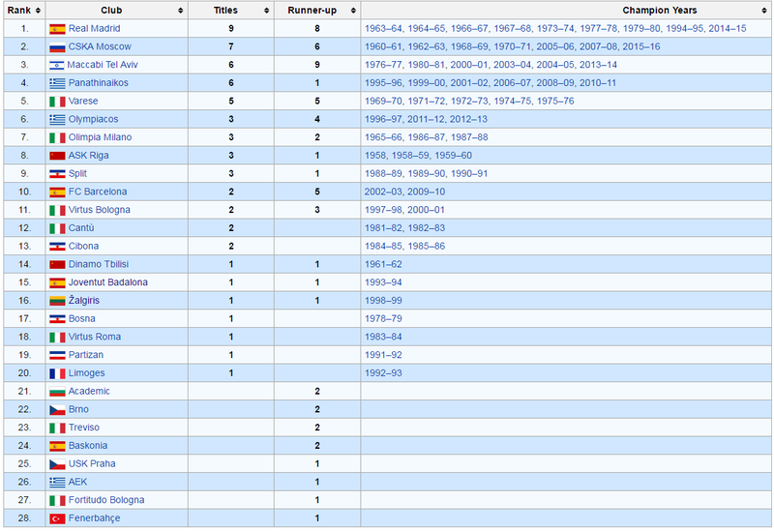Click the Greece flag beside Panathinaikos
Screen dimensions: 774x532
click(57, 83)
